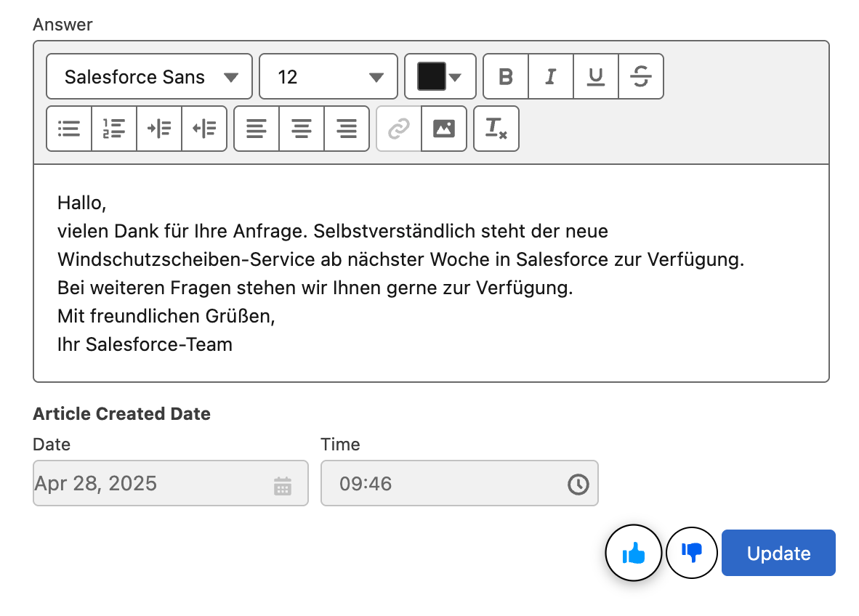
Task: Click the 'Answer' field label
Action: (x=62, y=25)
